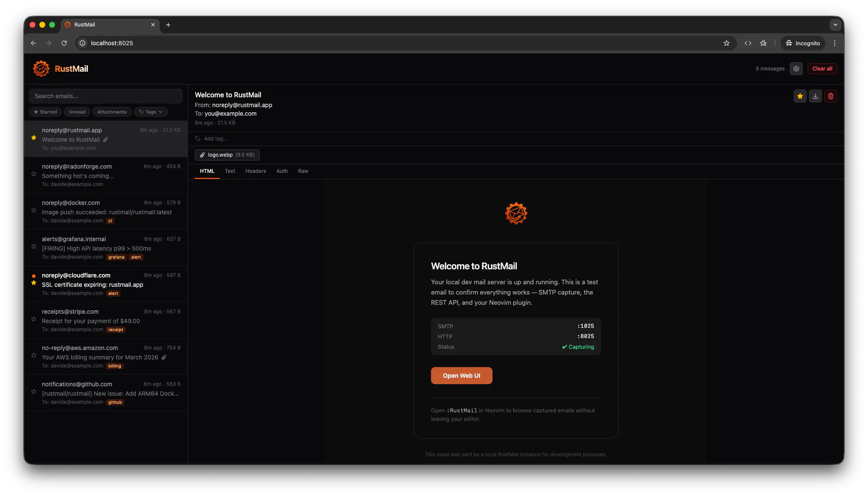This screenshot has height=496, width=868.
Task: Click the receipt tag badge
Action: pos(116,330)
